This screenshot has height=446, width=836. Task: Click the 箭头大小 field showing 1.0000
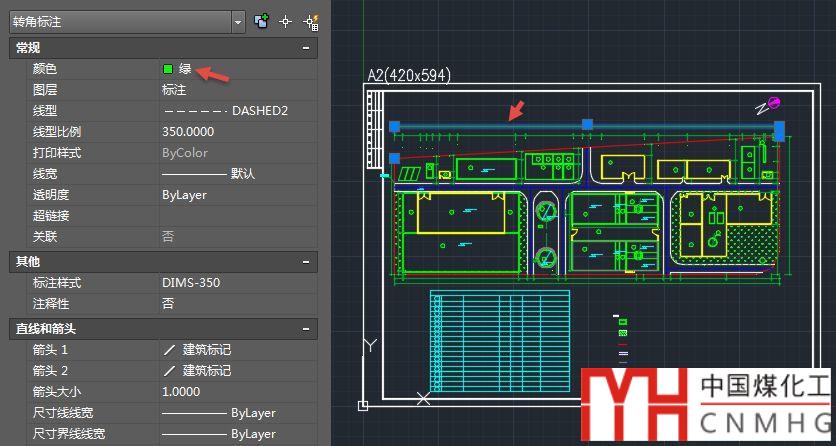click(181, 392)
